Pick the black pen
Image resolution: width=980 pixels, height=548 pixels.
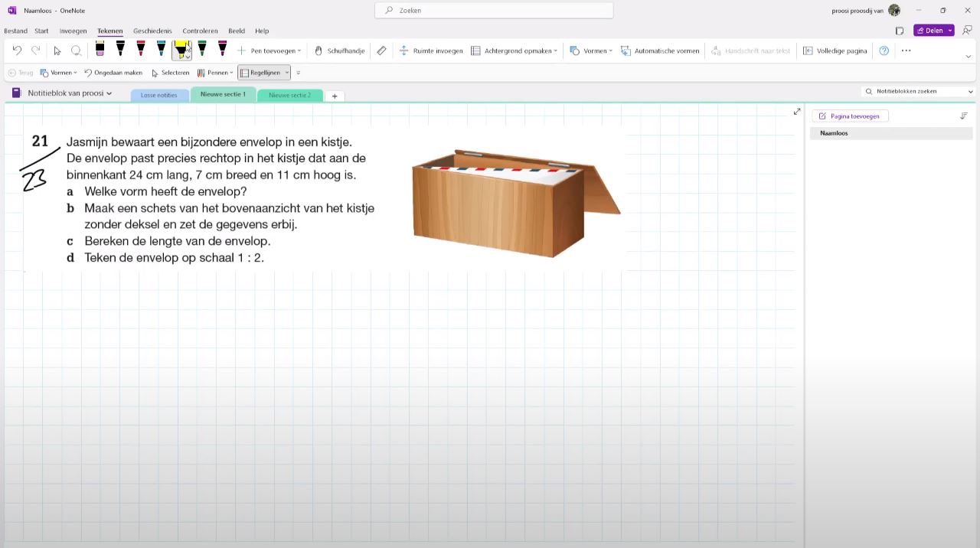tap(120, 49)
